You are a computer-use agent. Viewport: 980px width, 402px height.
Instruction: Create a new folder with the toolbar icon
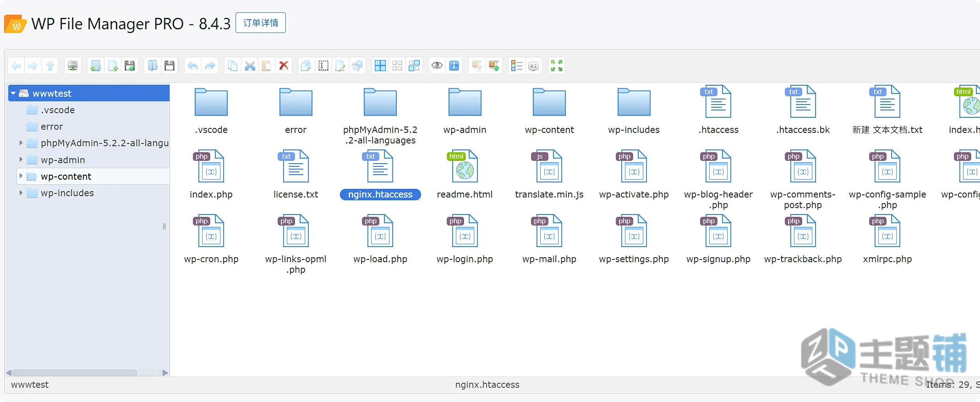(x=96, y=66)
